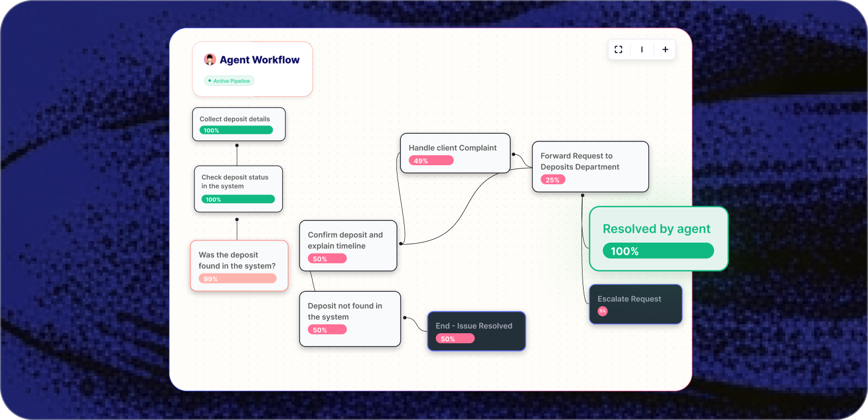Click the 49% pill in Handle client Complaint

pos(431,161)
